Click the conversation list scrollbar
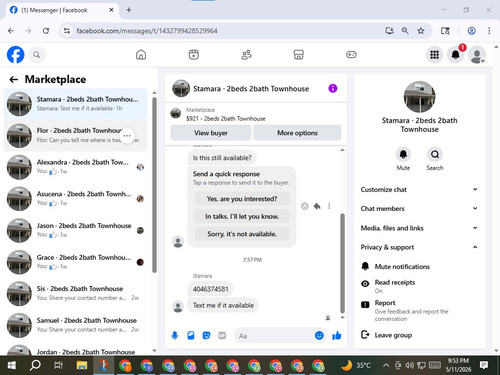500x375 pixels. [154, 185]
